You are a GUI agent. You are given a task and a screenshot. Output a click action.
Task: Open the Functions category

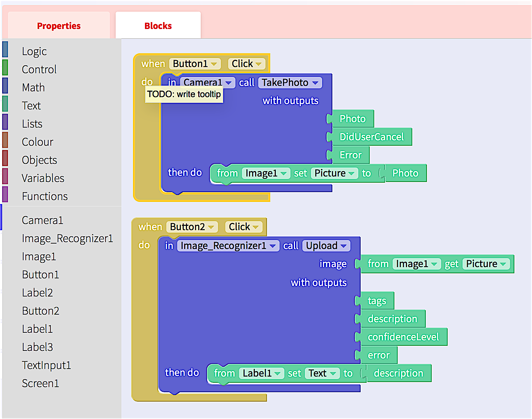[45, 196]
